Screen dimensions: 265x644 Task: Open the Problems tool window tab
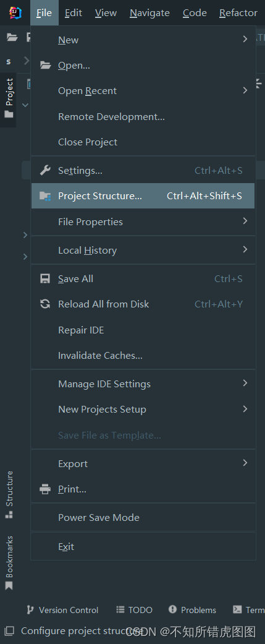[x=192, y=610]
